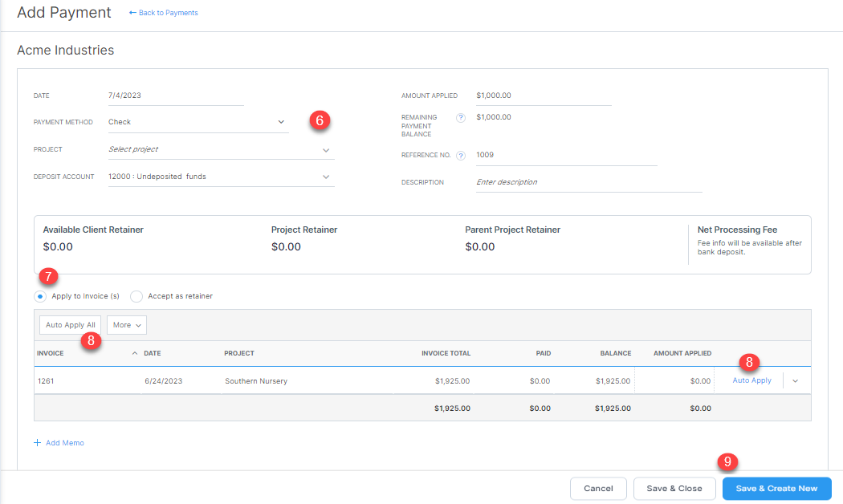Viewport: 843px width, 504px height.
Task: Click the Acme Industries heading
Action: tap(66, 50)
